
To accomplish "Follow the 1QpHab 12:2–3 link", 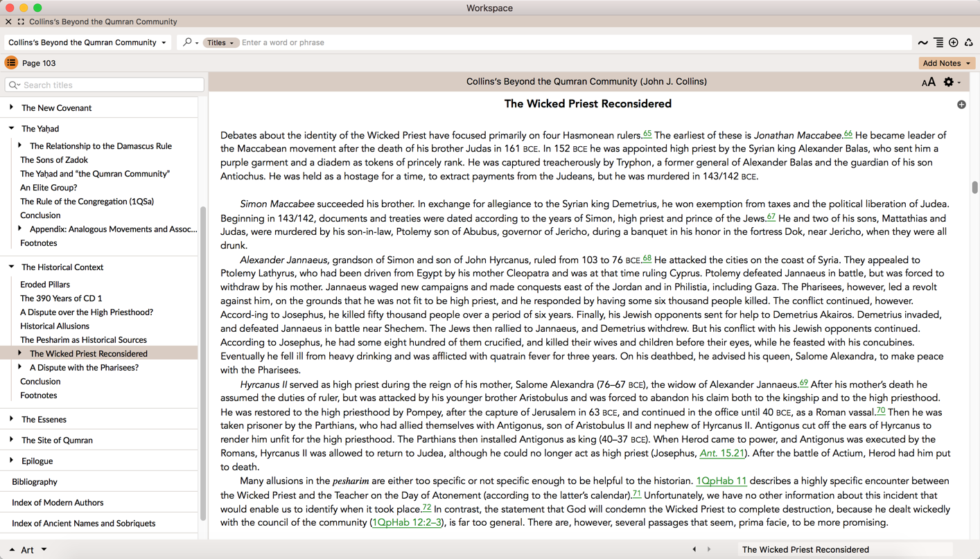I will [x=407, y=523].
